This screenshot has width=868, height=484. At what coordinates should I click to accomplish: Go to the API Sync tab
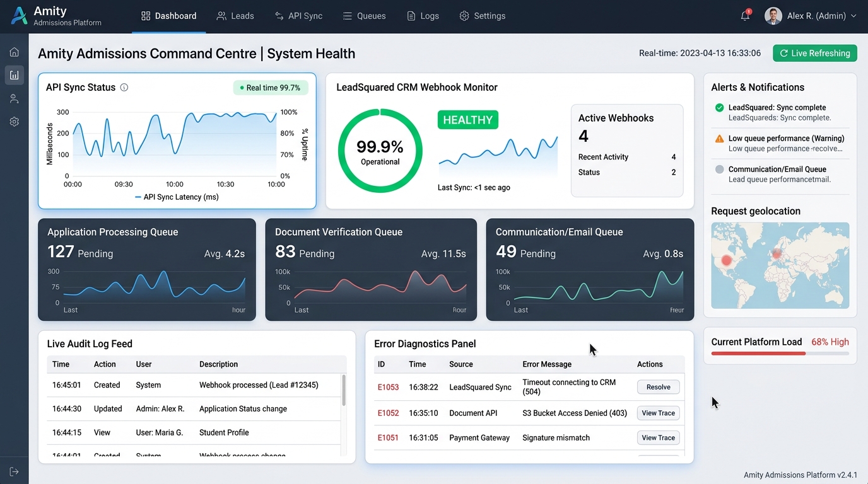coord(298,16)
